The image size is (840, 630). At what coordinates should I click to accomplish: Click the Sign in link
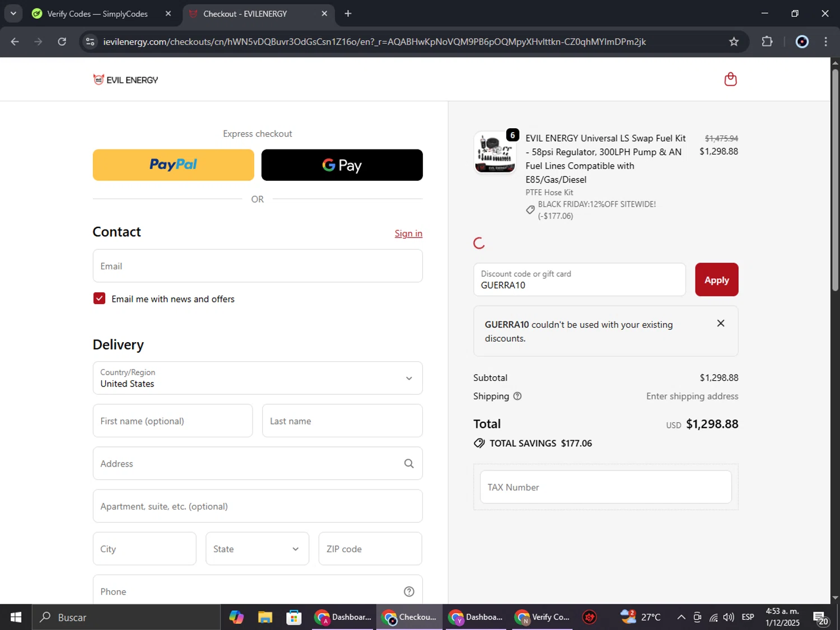coord(408,234)
